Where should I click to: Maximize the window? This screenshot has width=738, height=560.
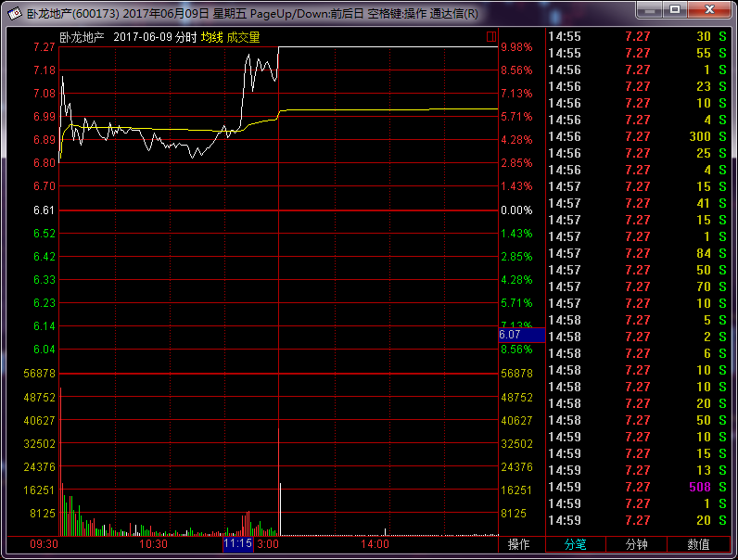(675, 10)
